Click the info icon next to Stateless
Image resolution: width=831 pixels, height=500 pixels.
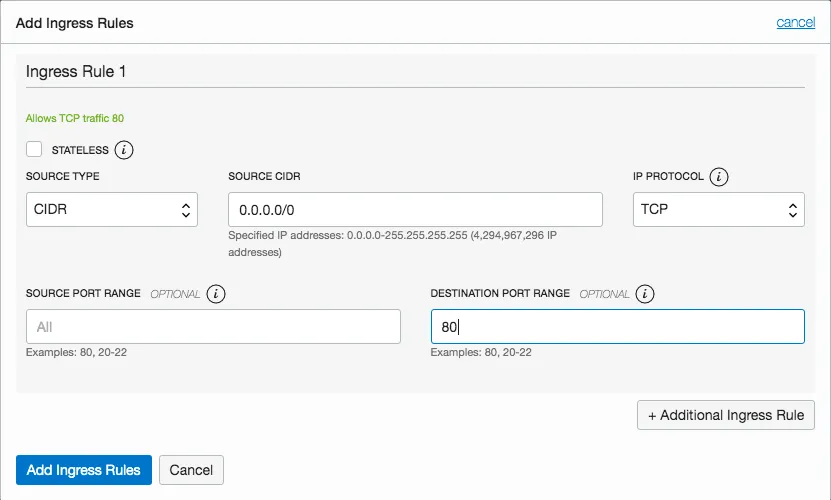(124, 150)
